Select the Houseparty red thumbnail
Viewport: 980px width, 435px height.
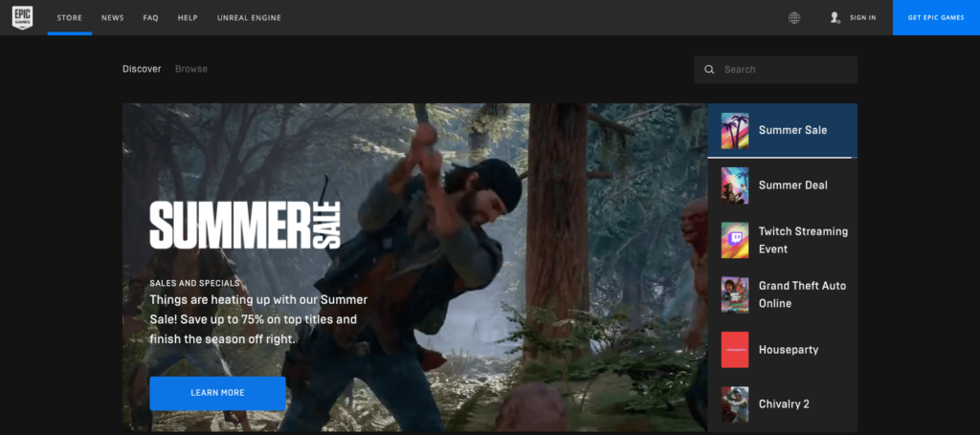click(735, 350)
